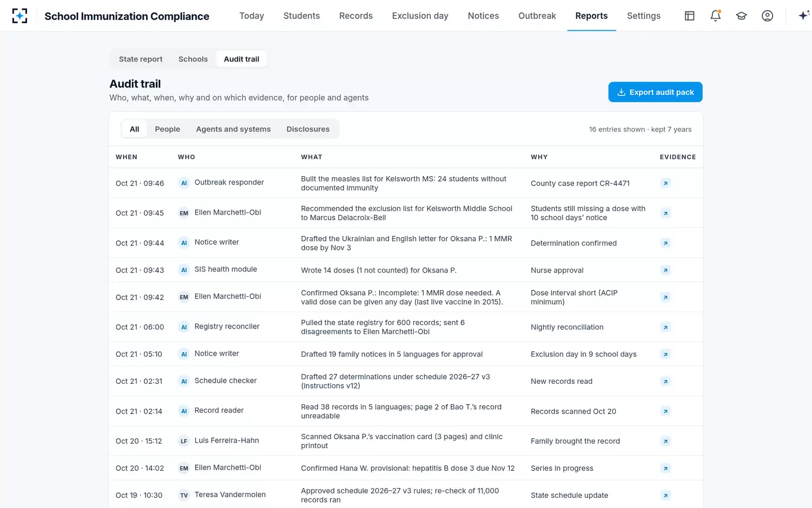Open the notifications bell icon

tap(716, 16)
